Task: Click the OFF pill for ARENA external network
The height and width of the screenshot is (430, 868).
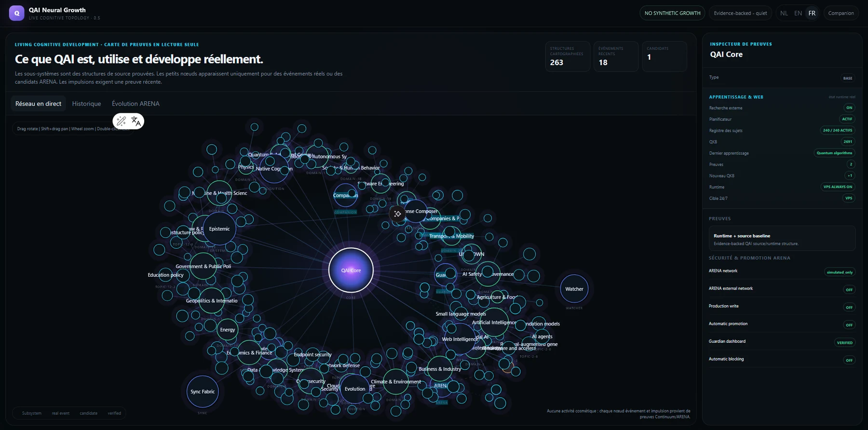Action: [849, 290]
